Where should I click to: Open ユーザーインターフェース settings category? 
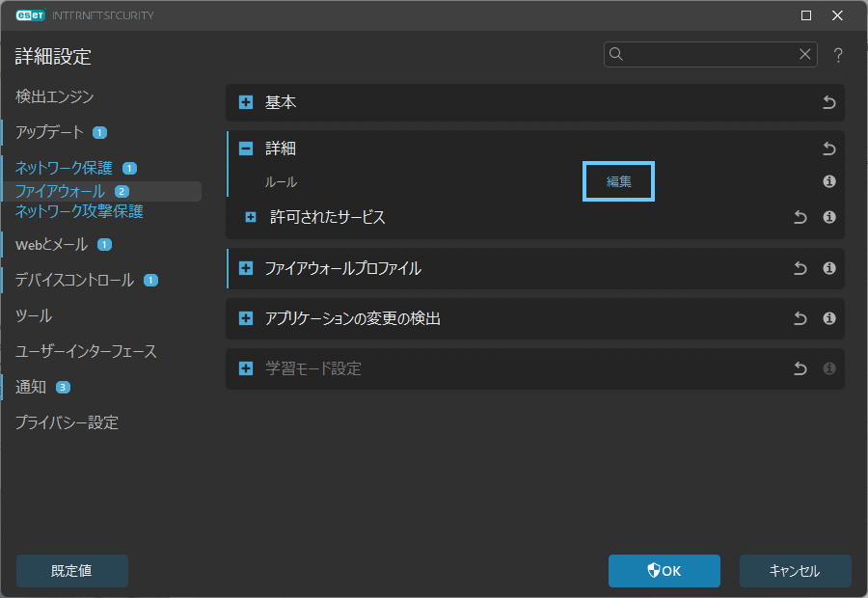coord(87,352)
